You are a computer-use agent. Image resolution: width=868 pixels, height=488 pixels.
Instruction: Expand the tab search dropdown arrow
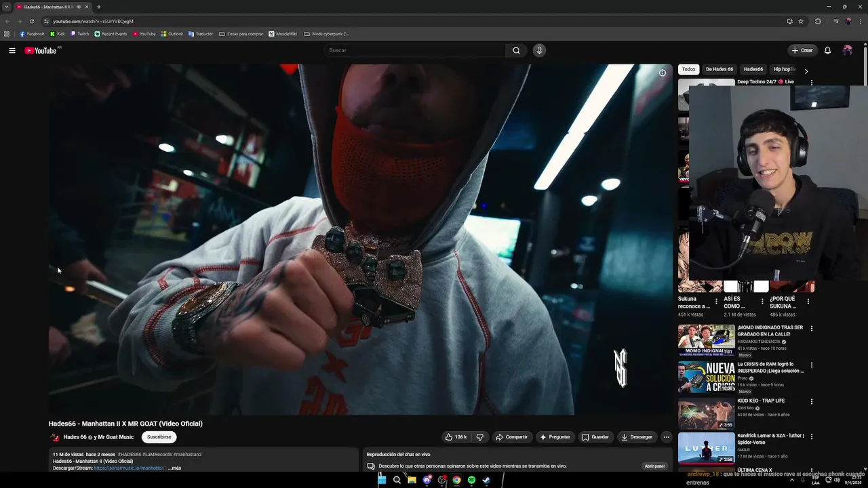tap(6, 7)
